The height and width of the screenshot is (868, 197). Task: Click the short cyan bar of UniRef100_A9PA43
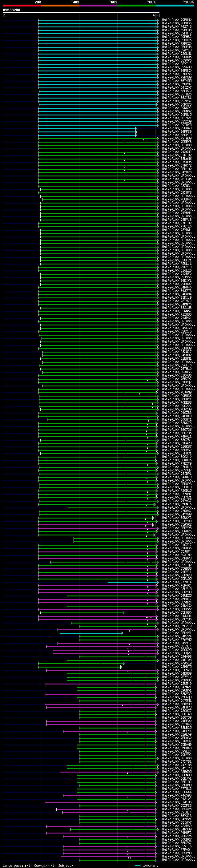coord(87,128)
